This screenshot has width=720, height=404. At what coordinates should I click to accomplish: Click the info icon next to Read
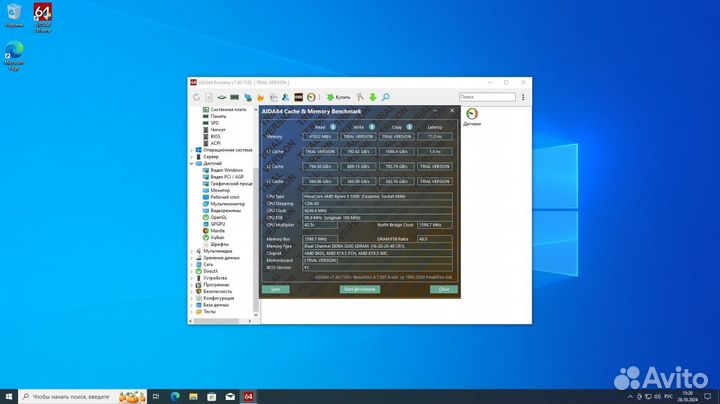click(333, 127)
